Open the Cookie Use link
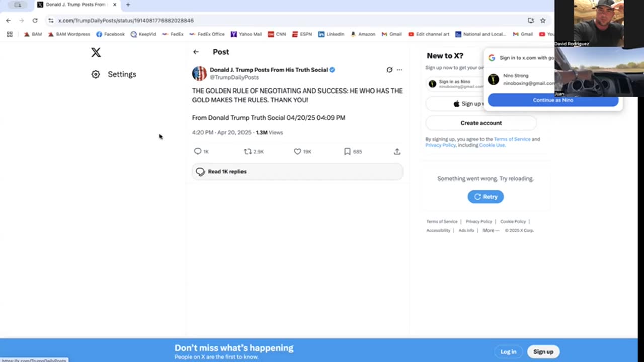The width and height of the screenshot is (644, 362). pos(492,145)
